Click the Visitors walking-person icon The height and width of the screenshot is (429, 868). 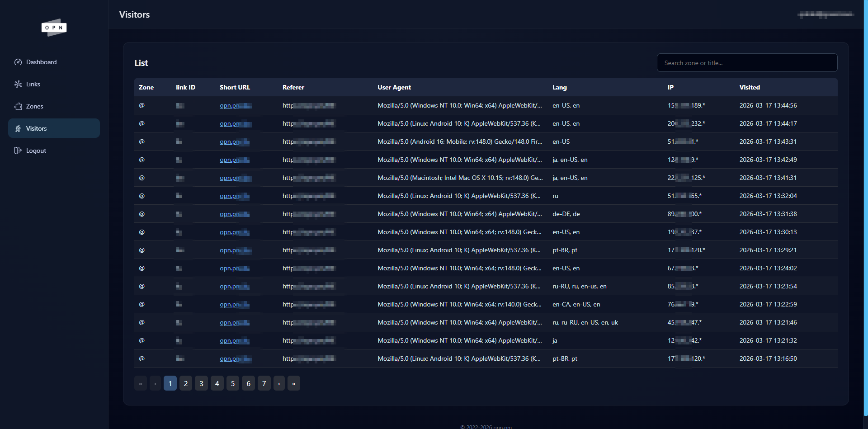click(18, 128)
